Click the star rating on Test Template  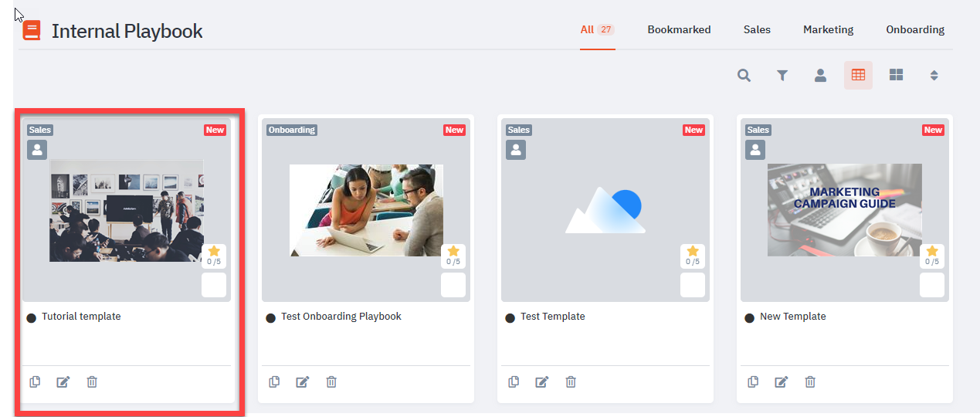click(x=693, y=256)
